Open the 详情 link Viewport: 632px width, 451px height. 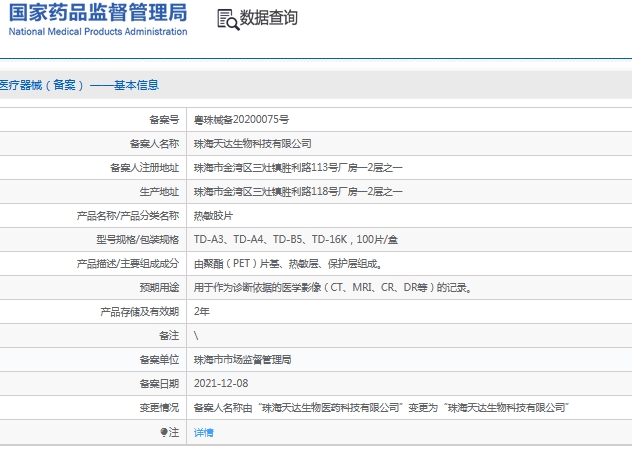point(204,432)
